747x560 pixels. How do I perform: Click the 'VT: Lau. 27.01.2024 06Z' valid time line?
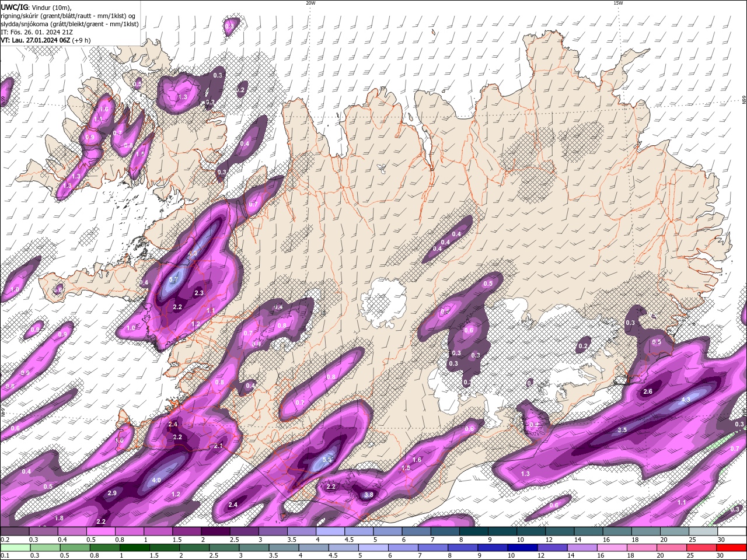(46, 40)
